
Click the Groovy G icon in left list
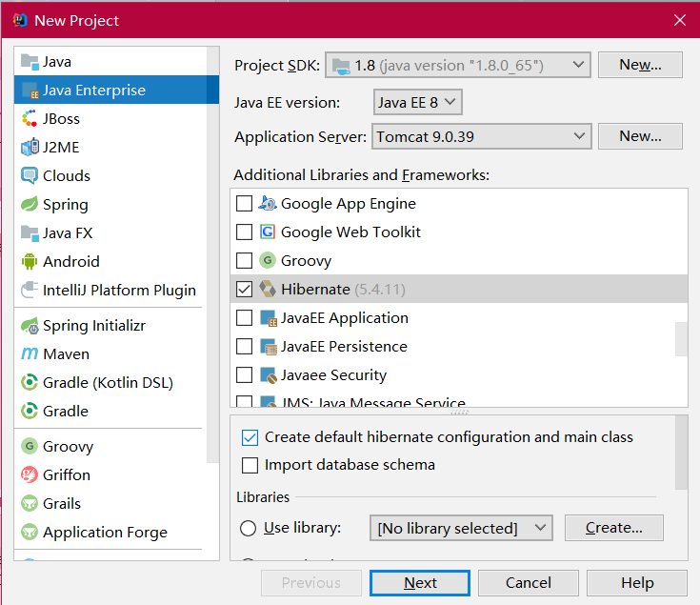30,447
